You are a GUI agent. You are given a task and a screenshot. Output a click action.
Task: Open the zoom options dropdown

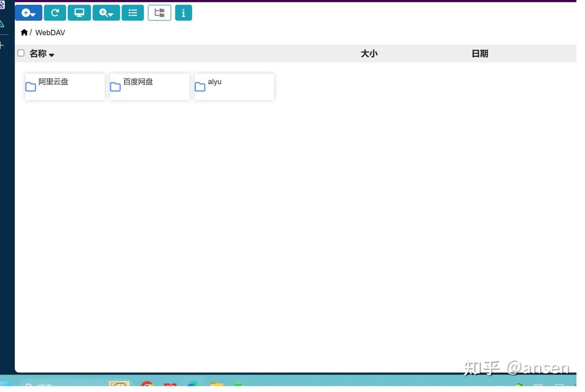[x=106, y=13]
